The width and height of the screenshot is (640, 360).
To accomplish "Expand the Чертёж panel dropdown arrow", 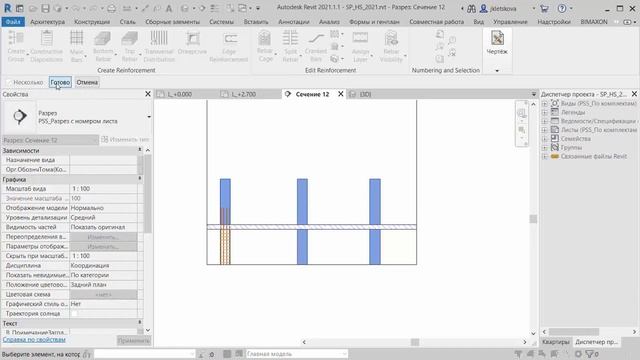I will (497, 71).
